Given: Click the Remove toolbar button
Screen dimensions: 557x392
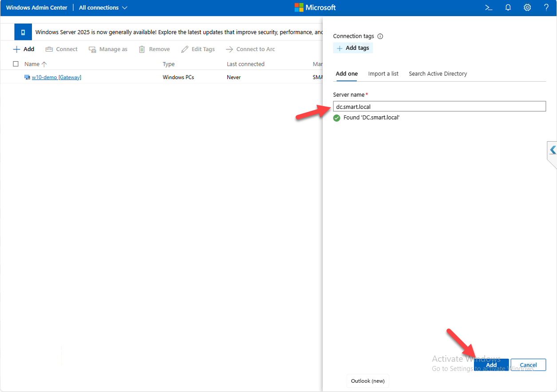Looking at the screenshot, I should (154, 49).
